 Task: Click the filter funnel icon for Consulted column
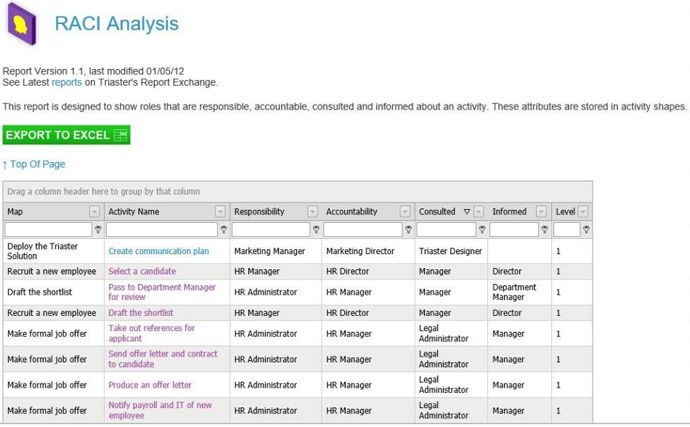point(482,229)
